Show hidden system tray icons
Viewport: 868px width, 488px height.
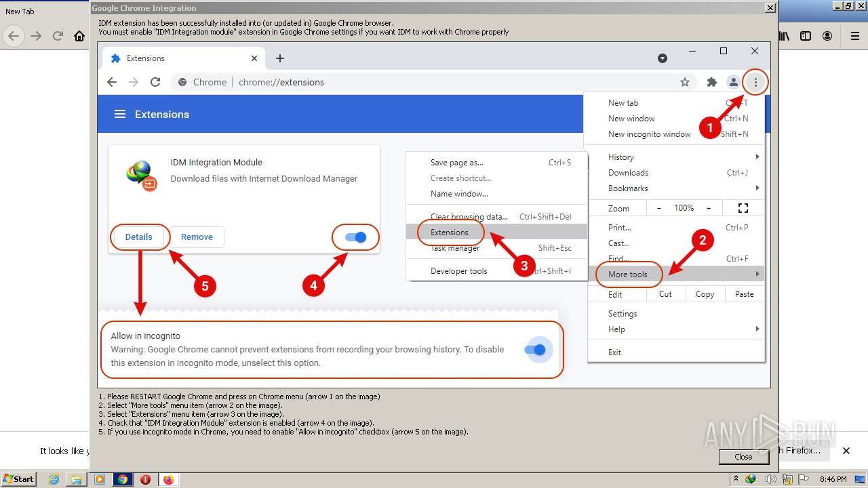point(736,479)
